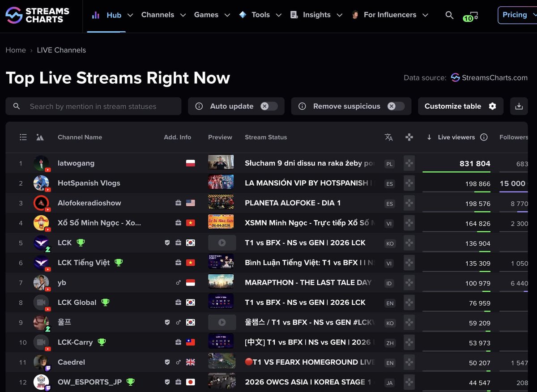Screen dimensions: 537x392
Task: Click the LIVE Channels breadcrumb text
Action: coord(61,50)
